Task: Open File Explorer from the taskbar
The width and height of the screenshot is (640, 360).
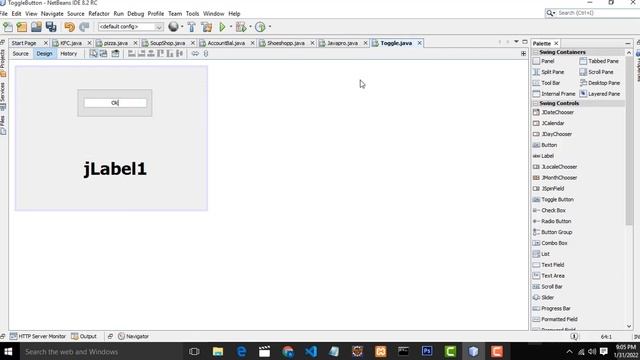Action: [x=218, y=351]
